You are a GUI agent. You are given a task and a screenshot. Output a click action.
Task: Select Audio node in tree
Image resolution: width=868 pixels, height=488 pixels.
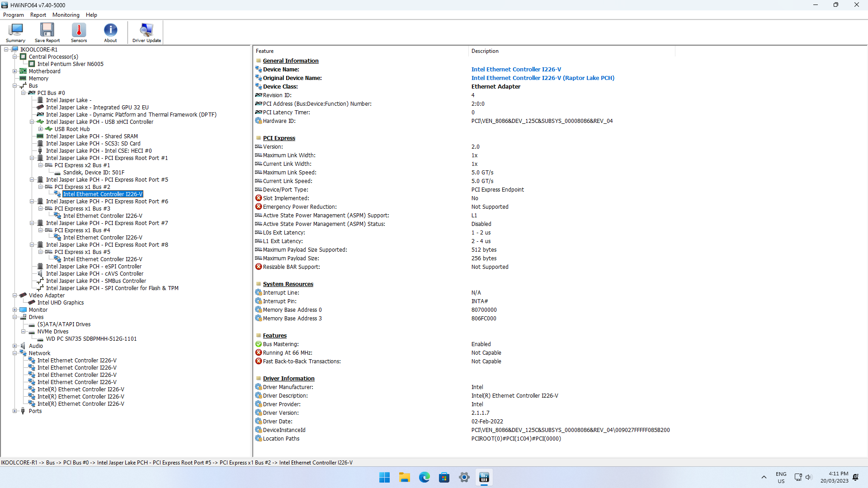36,346
